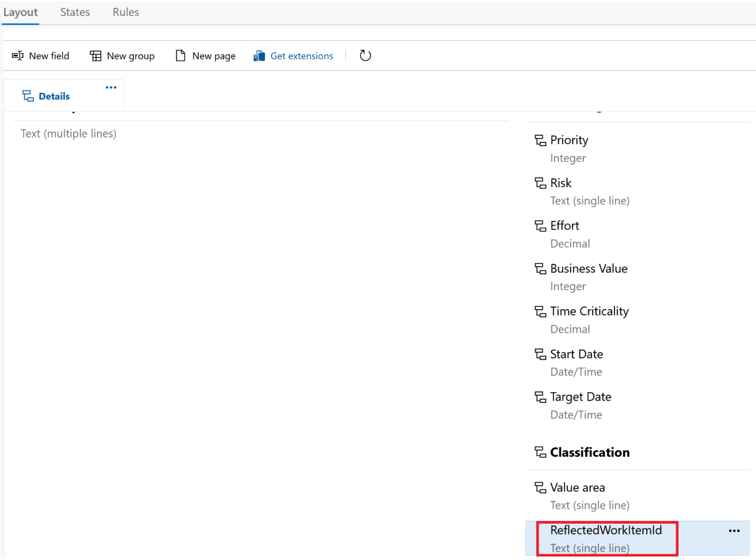Click the refresh icon in the toolbar
This screenshot has width=756, height=560.
pyautogui.click(x=365, y=55)
